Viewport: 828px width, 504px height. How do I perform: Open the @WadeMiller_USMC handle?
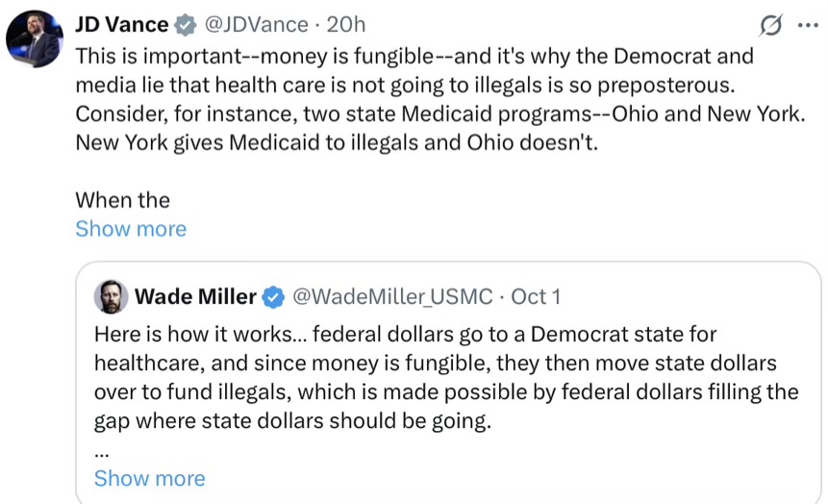pyautogui.click(x=391, y=296)
